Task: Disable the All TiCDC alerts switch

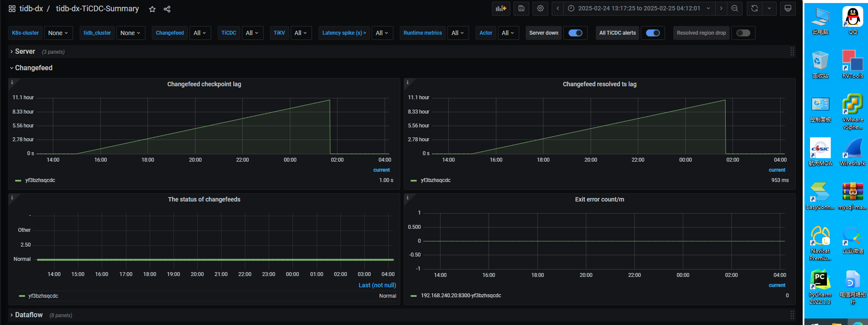Action: [653, 33]
